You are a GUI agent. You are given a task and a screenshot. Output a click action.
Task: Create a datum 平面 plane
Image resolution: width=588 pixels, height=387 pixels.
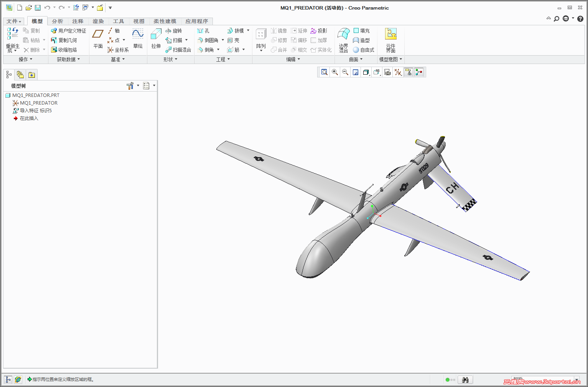pos(98,39)
